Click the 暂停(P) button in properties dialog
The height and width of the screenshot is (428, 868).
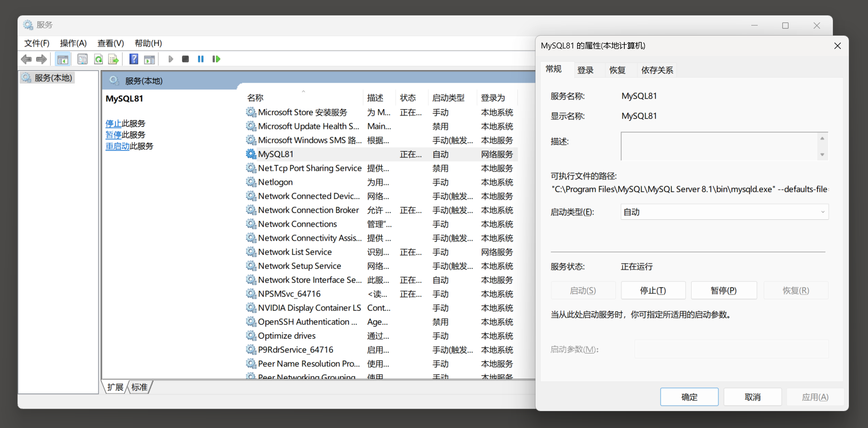tap(724, 291)
